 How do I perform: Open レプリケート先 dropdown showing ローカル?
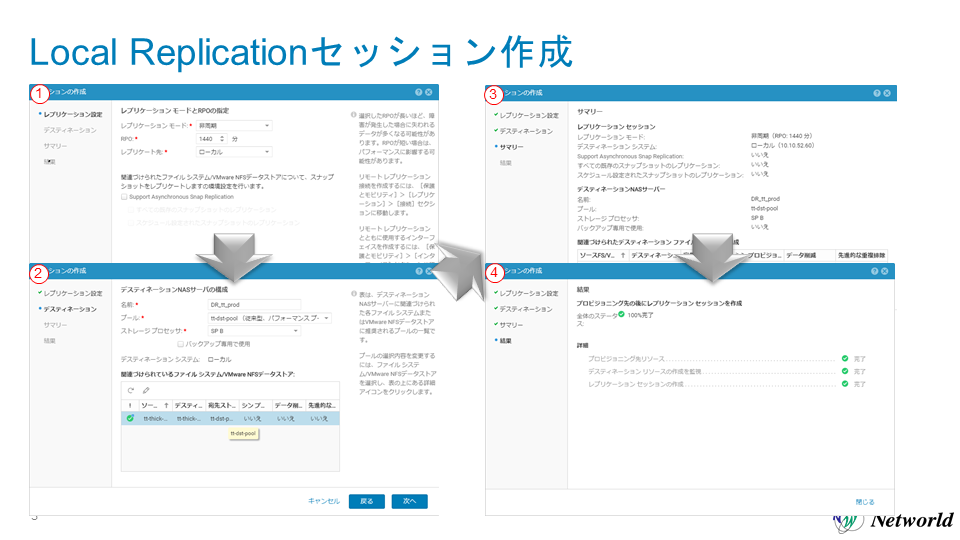[234, 152]
